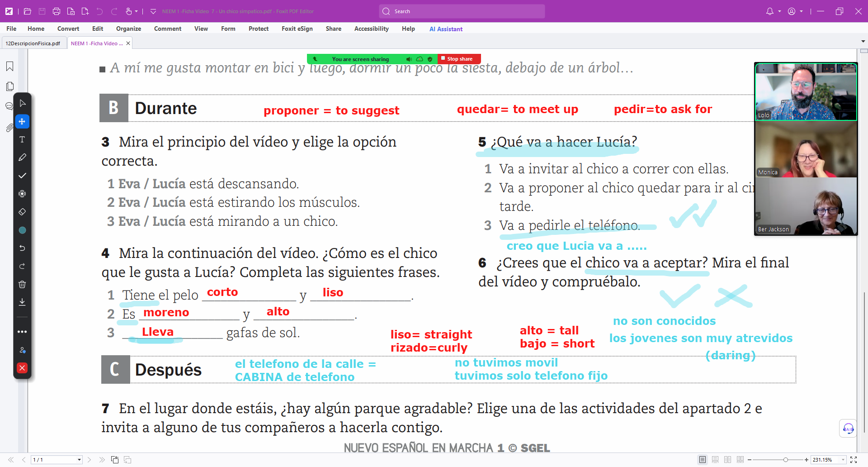The image size is (868, 467).
Task: Open the Organize ribbon tab
Action: click(128, 29)
